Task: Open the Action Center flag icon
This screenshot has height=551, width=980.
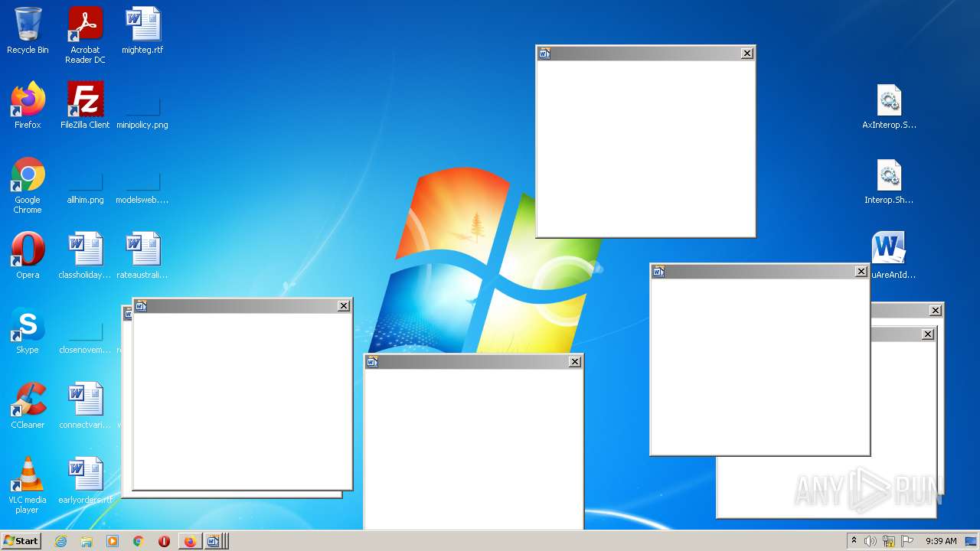Action: pyautogui.click(x=907, y=541)
